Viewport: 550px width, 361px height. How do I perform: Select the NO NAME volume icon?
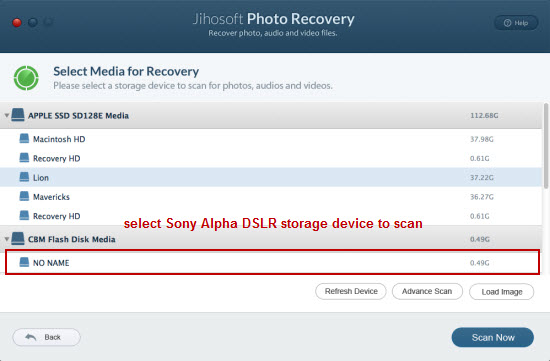tap(24, 262)
